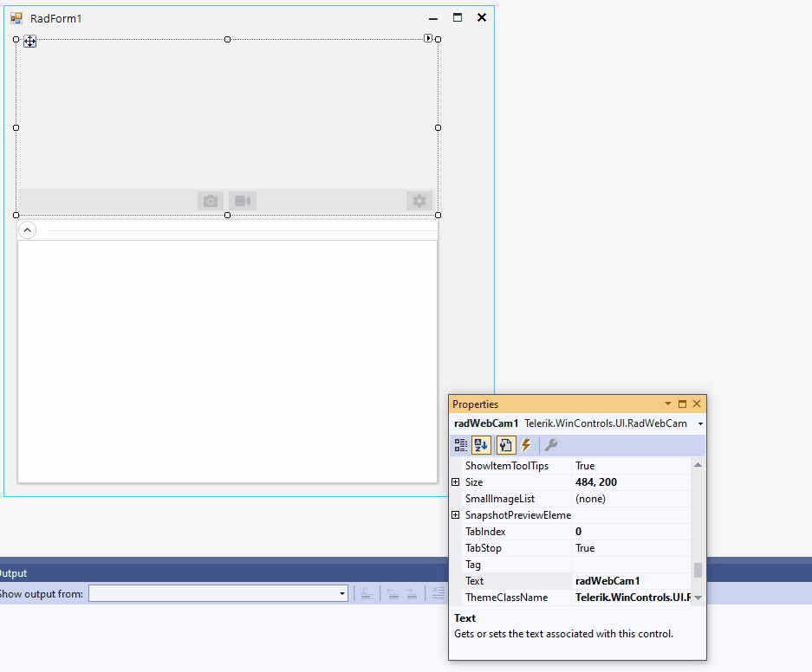The image size is (812, 672).
Task: Click the top-center resize handle of radWebCam1
Action: tap(227, 39)
